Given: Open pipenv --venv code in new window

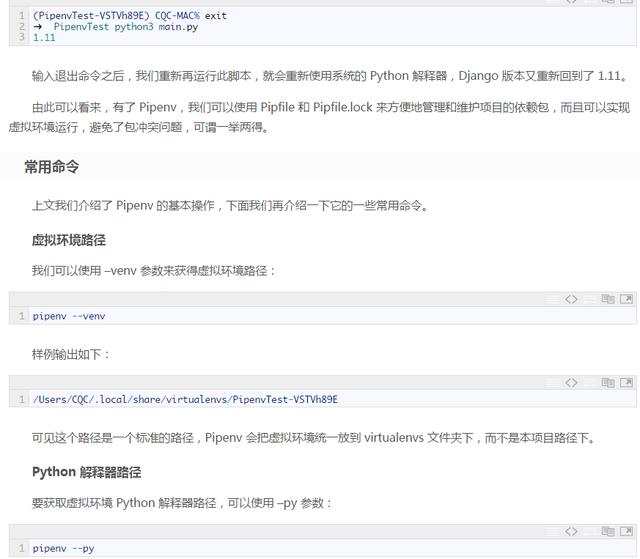Looking at the screenshot, I should coord(626,299).
